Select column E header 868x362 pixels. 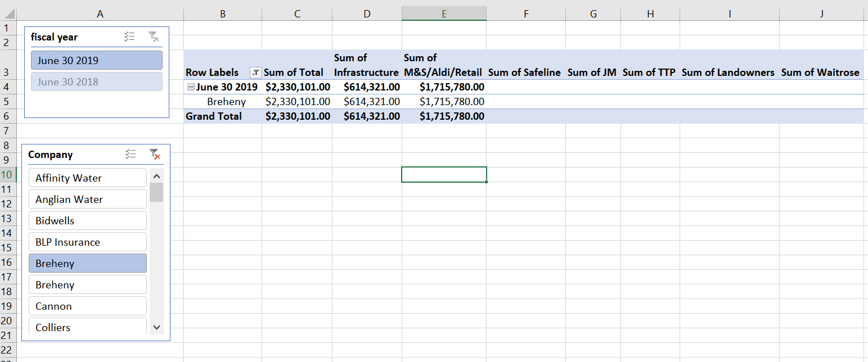(444, 13)
